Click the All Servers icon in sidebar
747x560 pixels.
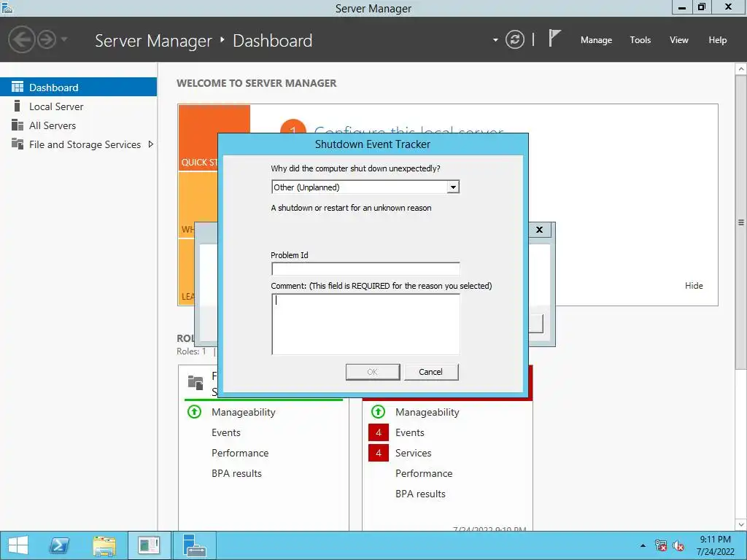tap(18, 125)
